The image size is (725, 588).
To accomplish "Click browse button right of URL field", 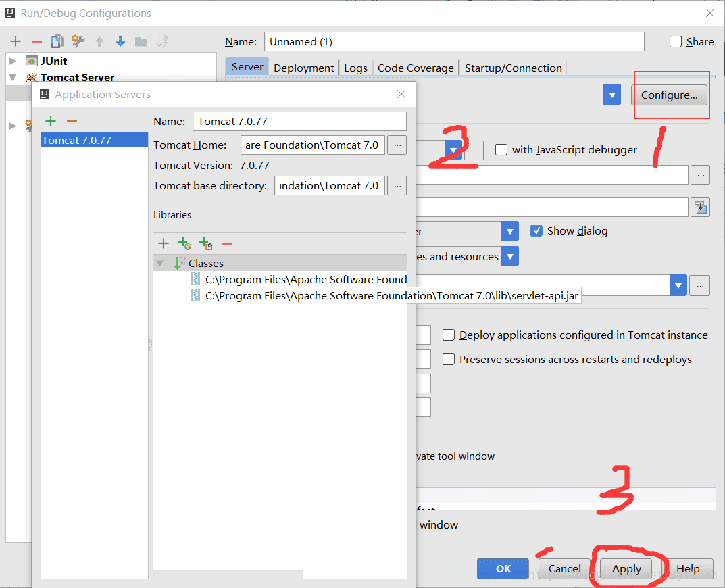I will [701, 175].
